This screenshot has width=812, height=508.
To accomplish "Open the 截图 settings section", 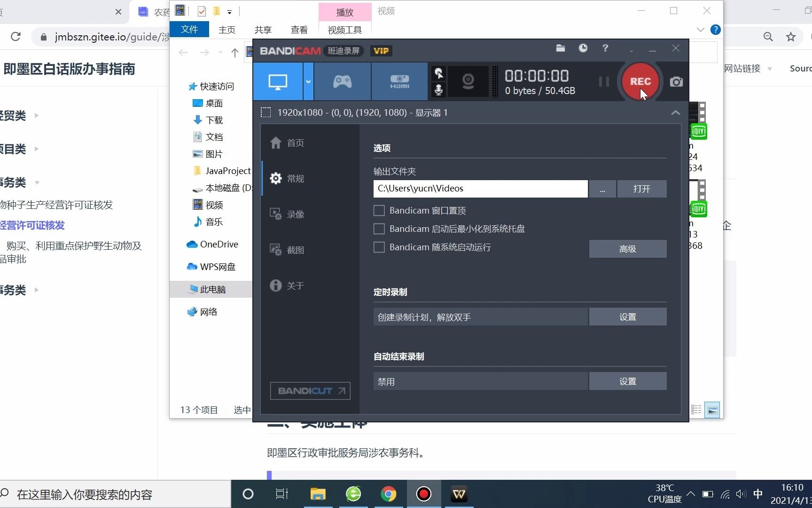I will 287,250.
